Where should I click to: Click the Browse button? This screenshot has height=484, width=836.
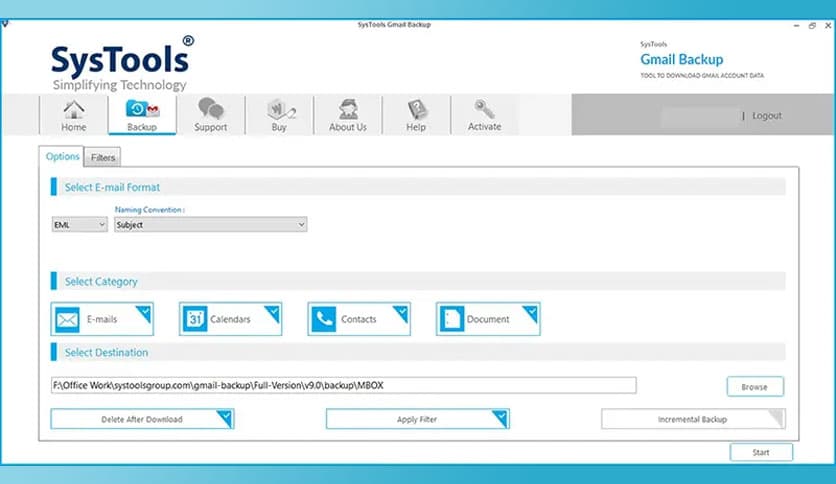click(755, 387)
